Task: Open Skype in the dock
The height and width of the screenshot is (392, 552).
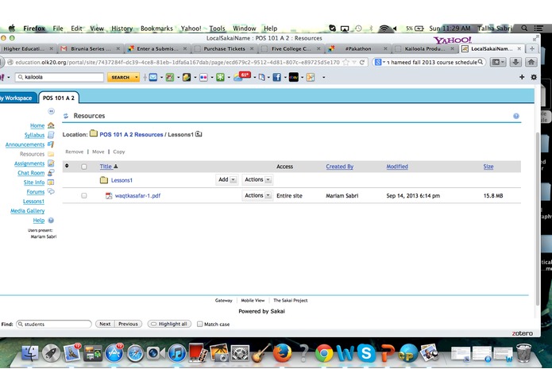Action: click(366, 353)
